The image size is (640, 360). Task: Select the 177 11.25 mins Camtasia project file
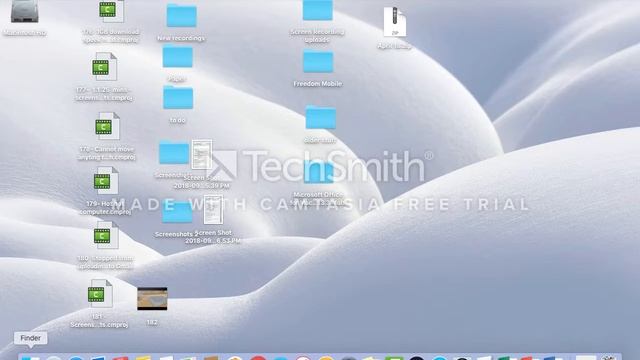coord(104,67)
